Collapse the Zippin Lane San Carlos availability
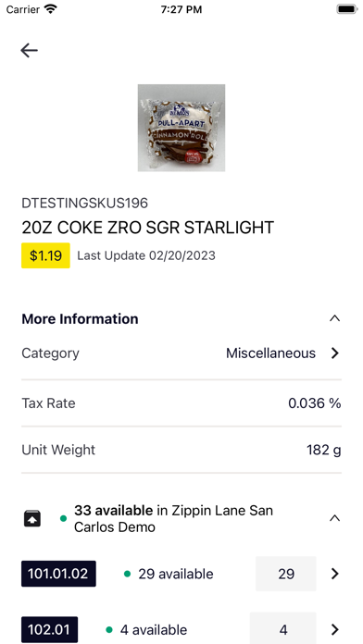This screenshot has width=363, height=644. click(x=334, y=518)
